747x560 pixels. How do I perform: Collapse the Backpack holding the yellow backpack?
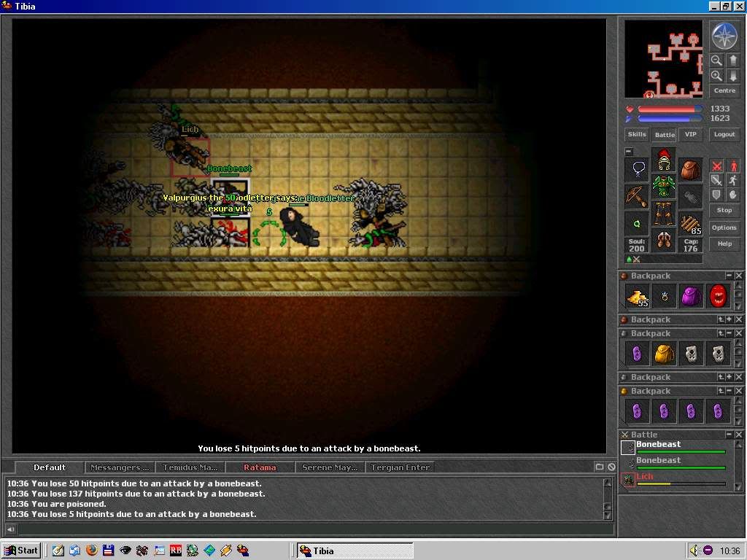[x=729, y=333]
